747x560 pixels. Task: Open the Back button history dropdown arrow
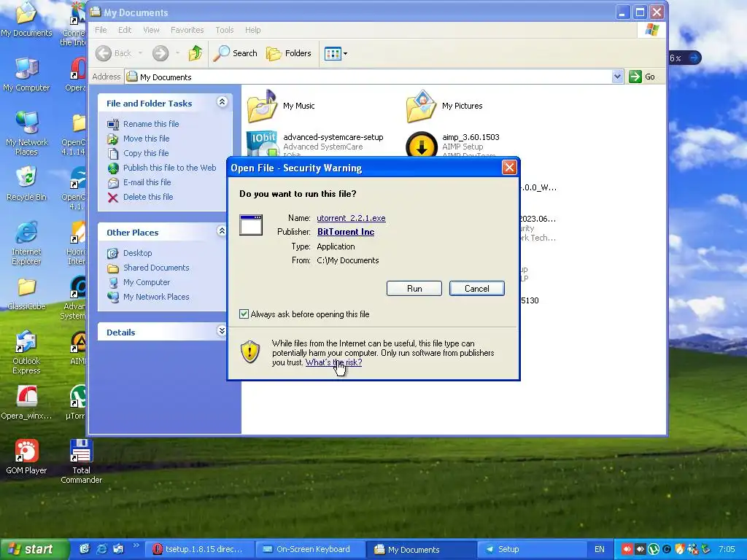pyautogui.click(x=140, y=53)
